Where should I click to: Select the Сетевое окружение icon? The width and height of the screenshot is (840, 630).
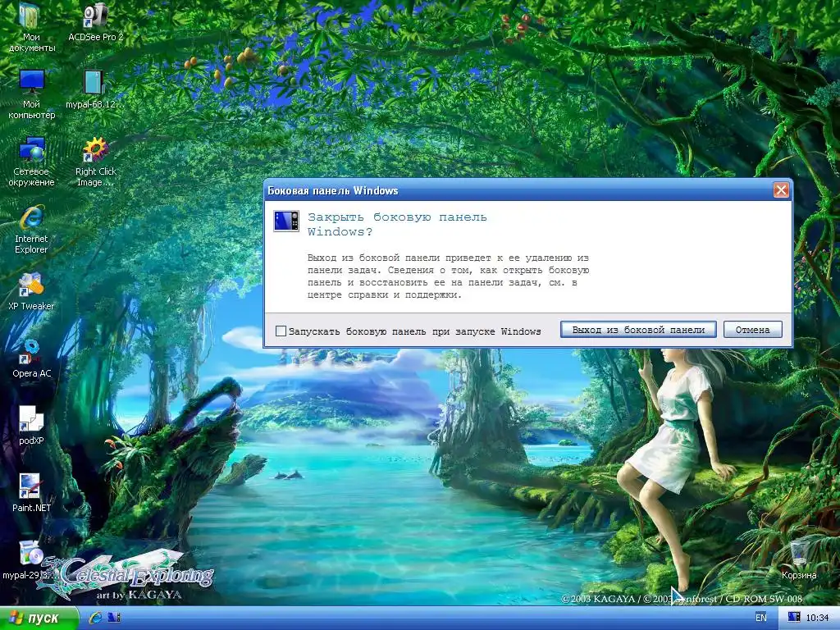click(x=31, y=162)
